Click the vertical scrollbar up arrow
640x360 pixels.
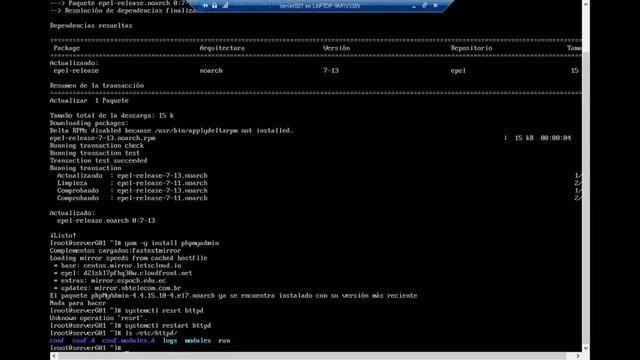click(586, 4)
